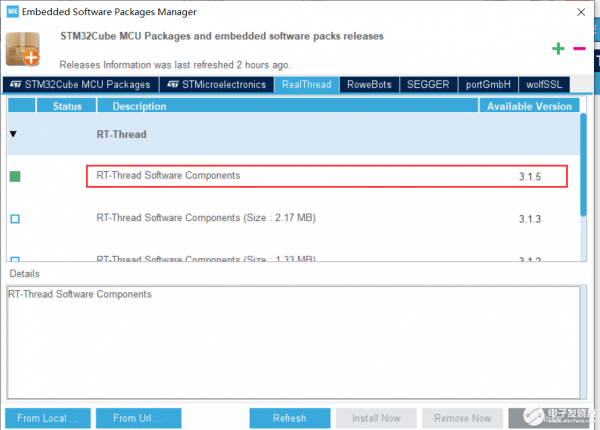Click the pink minus collapse-all icon
This screenshot has width=600, height=430.
pyautogui.click(x=579, y=49)
